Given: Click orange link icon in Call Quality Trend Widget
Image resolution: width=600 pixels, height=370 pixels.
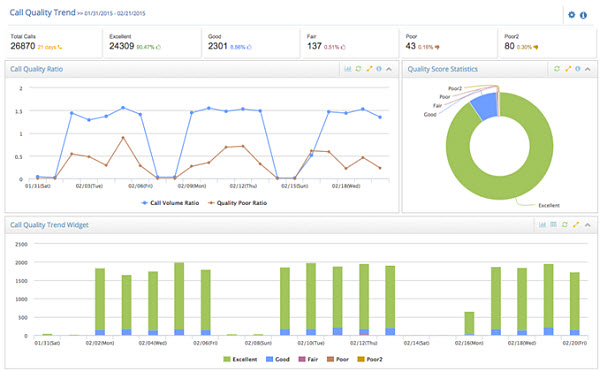Looking at the screenshot, I should point(576,225).
